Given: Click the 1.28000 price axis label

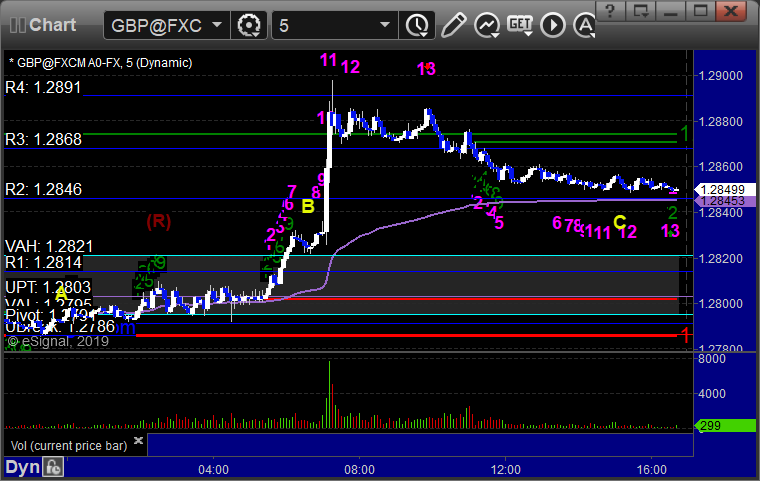Looking at the screenshot, I should pos(720,303).
